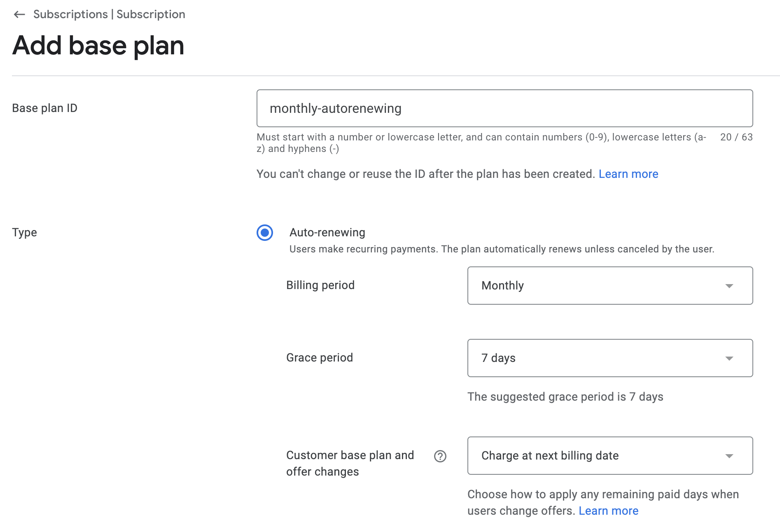The height and width of the screenshot is (532, 780).
Task: Click the Subscription breadcrumb item
Action: pyautogui.click(x=151, y=14)
